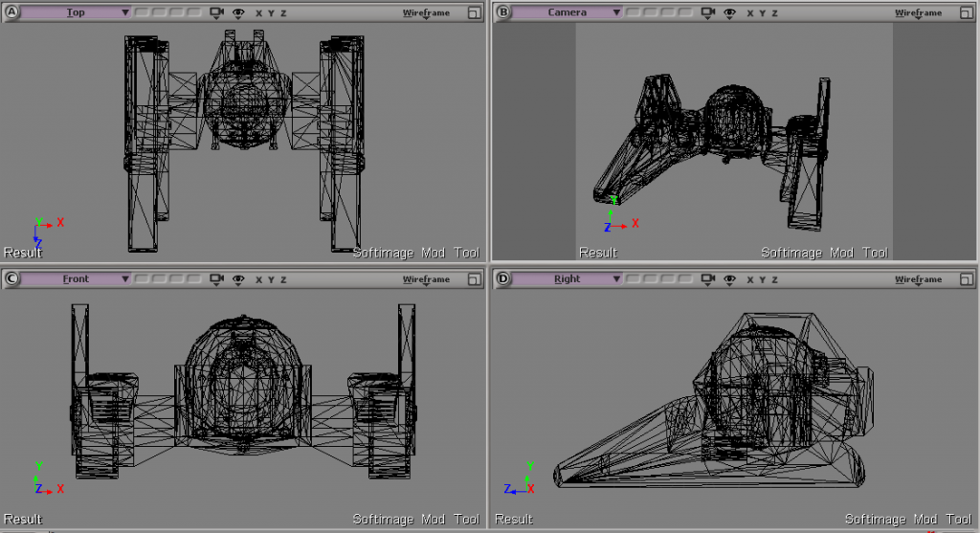Click the A viewport letter icon
Screen dimensions: 980x533
[x=11, y=12]
